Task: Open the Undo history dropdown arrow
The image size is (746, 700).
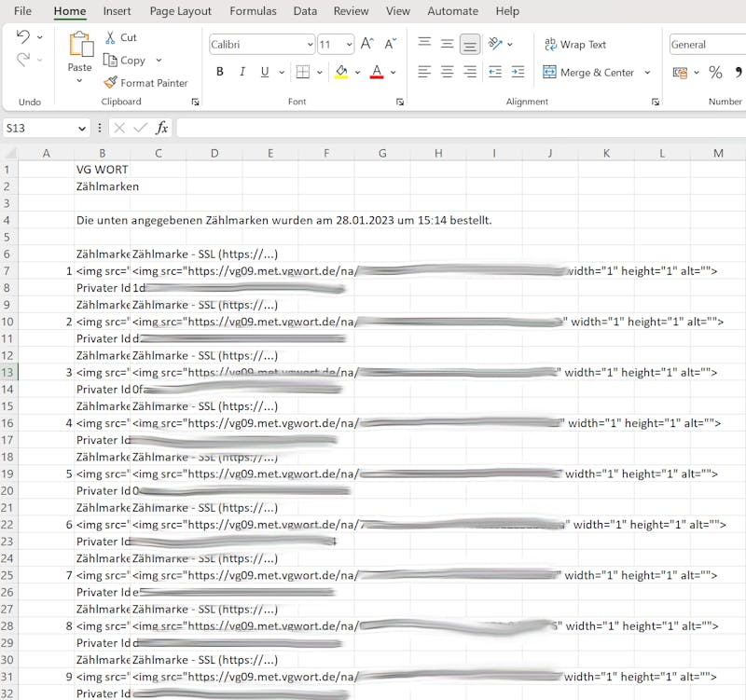Action: pyautogui.click(x=40, y=36)
